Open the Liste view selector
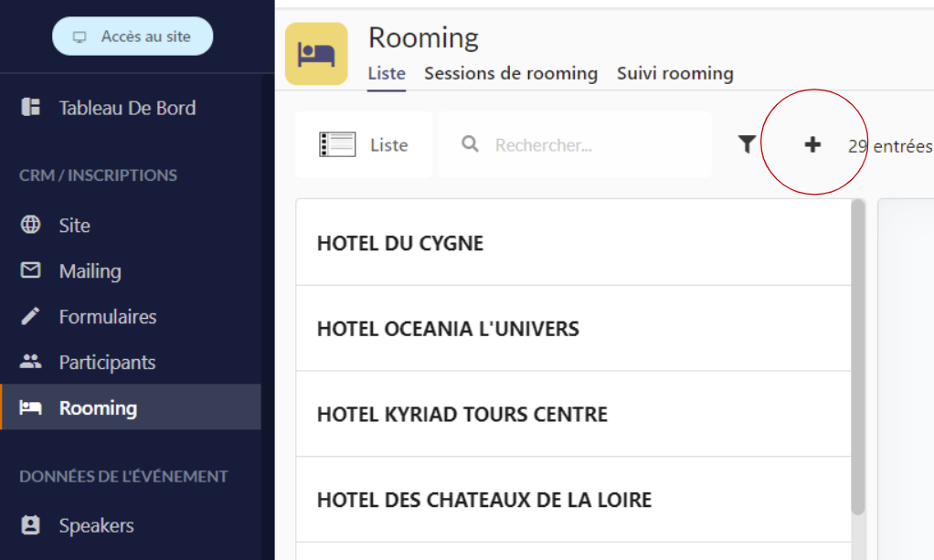Image resolution: width=934 pixels, height=560 pixels. [x=363, y=144]
